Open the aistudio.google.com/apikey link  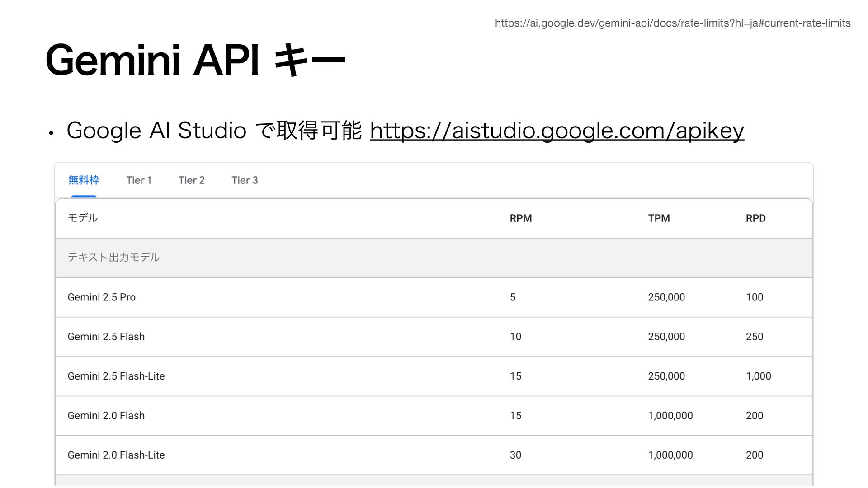pyautogui.click(x=557, y=131)
